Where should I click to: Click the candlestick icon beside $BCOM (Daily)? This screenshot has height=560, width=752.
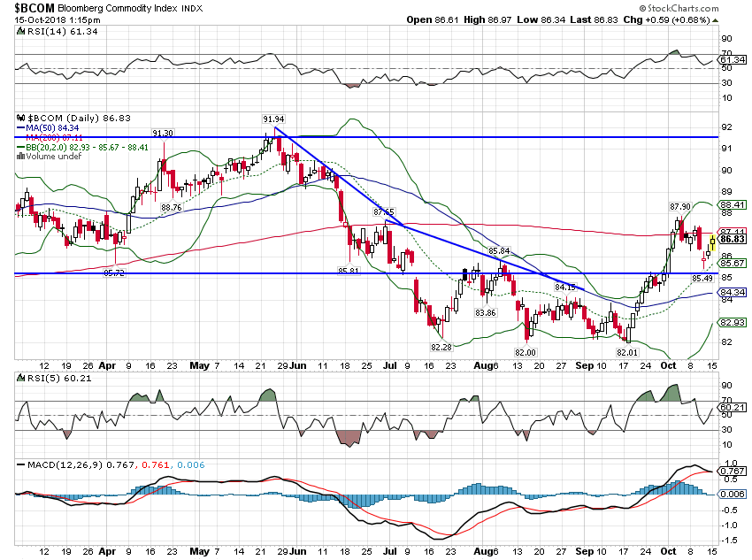[20, 118]
